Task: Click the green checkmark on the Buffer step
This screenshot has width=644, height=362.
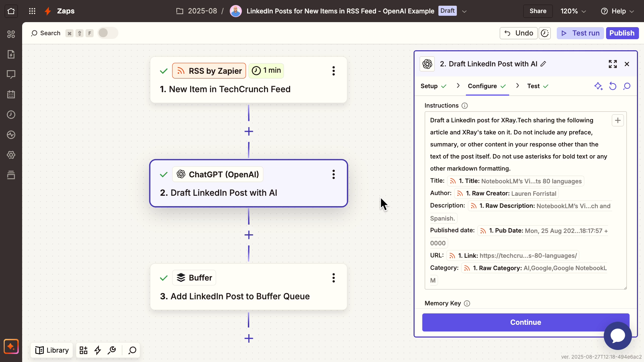Action: (x=164, y=278)
